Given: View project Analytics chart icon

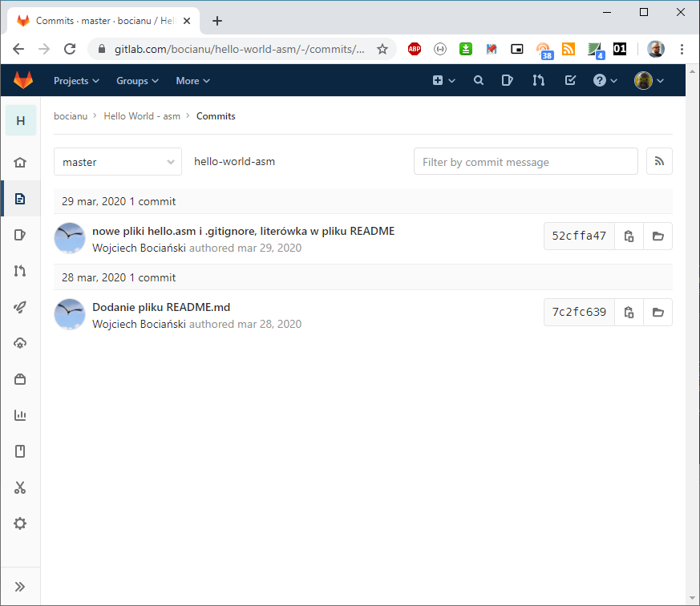Looking at the screenshot, I should click(x=20, y=414).
